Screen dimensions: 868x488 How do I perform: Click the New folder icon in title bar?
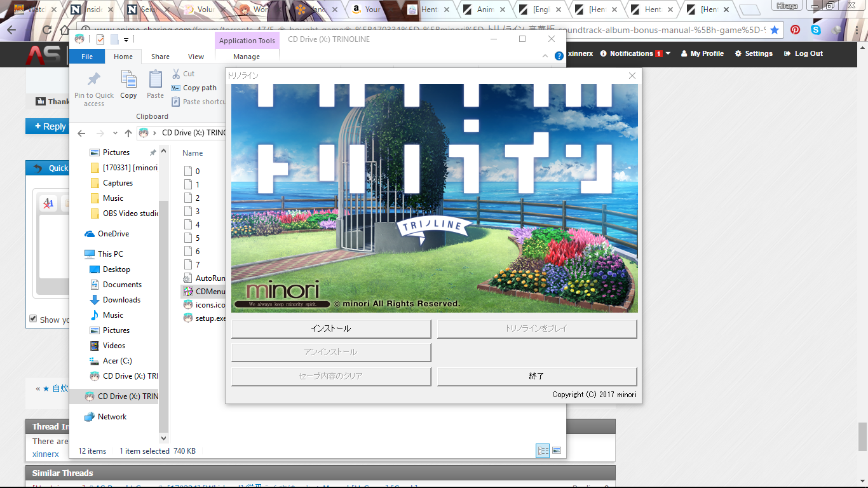pos(114,39)
